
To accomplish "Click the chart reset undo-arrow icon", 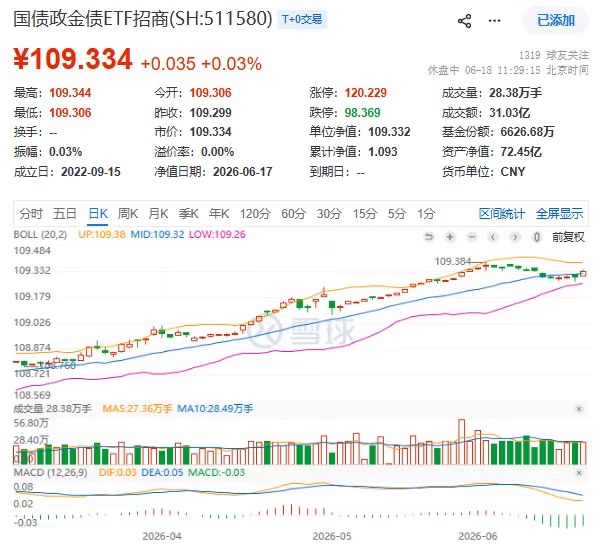I will 428,237.
